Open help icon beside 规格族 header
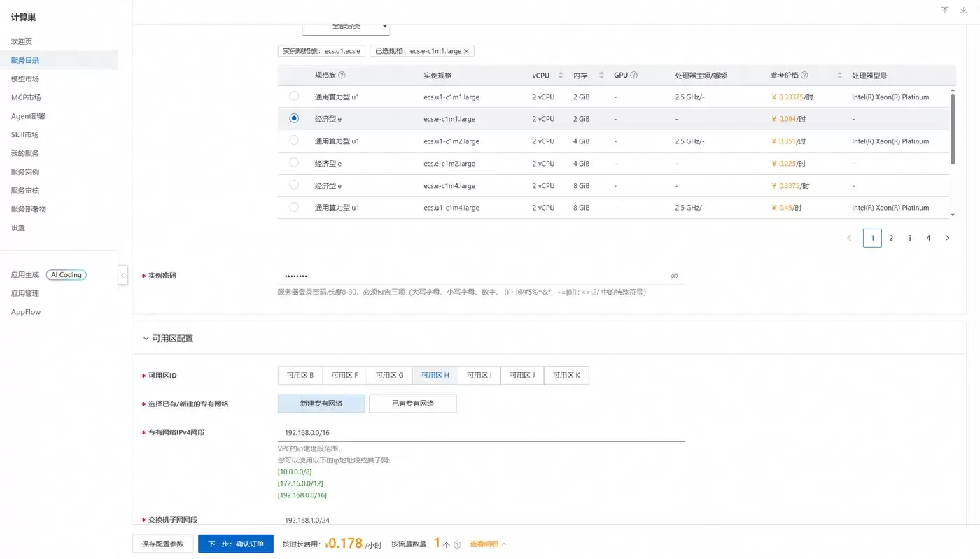 pyautogui.click(x=342, y=76)
